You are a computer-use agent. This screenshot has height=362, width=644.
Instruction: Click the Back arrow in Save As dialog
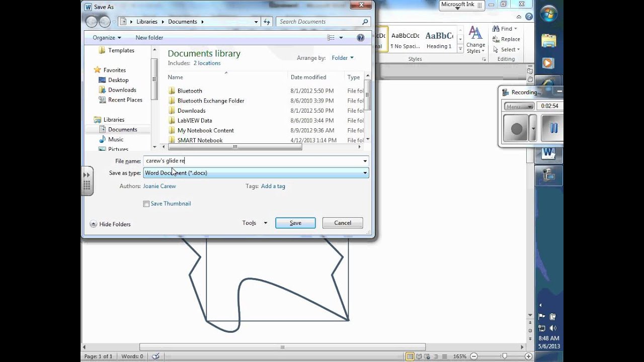(92, 22)
